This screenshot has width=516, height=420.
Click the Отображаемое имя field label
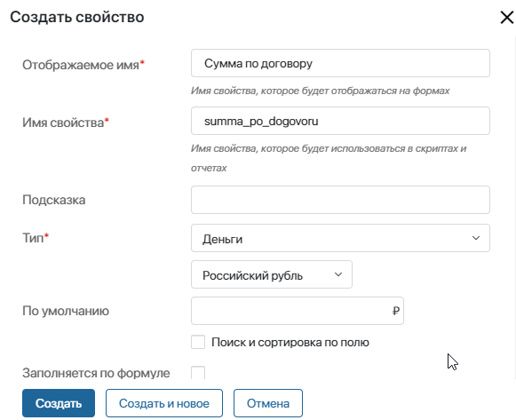point(83,65)
